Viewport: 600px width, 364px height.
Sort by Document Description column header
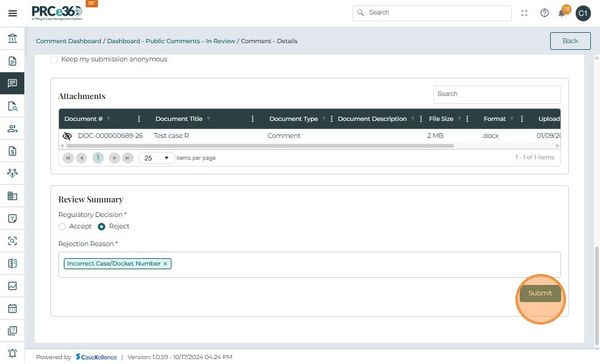click(372, 119)
